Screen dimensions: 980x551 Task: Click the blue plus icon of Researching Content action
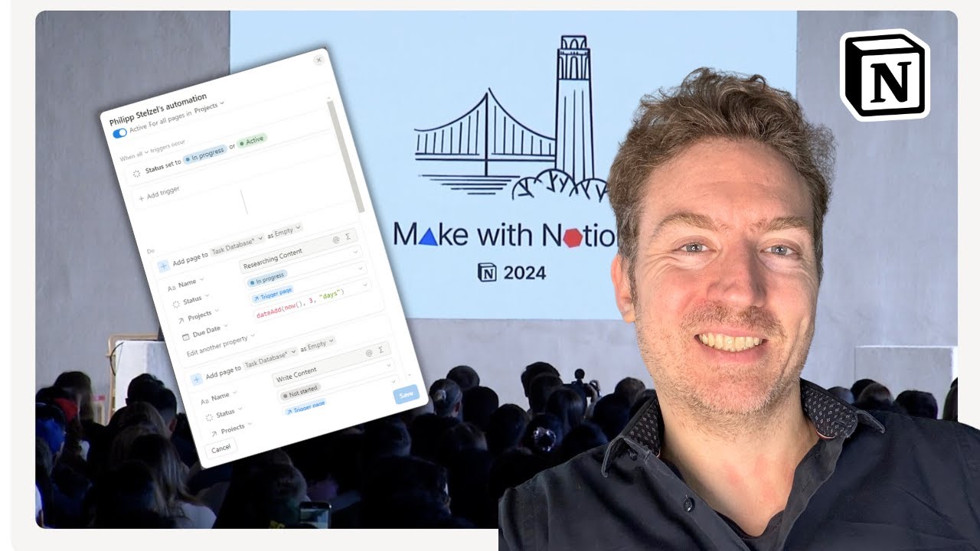tap(164, 266)
